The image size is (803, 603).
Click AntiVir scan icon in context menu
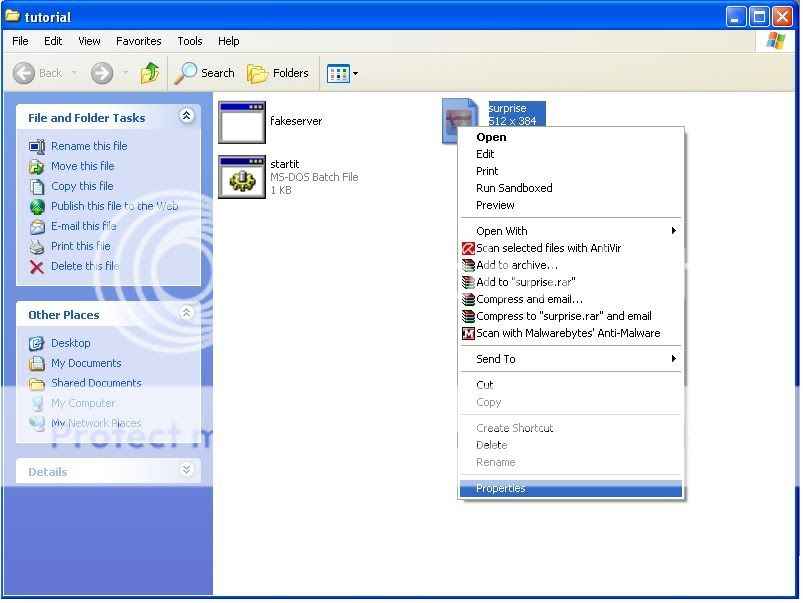pyautogui.click(x=468, y=248)
